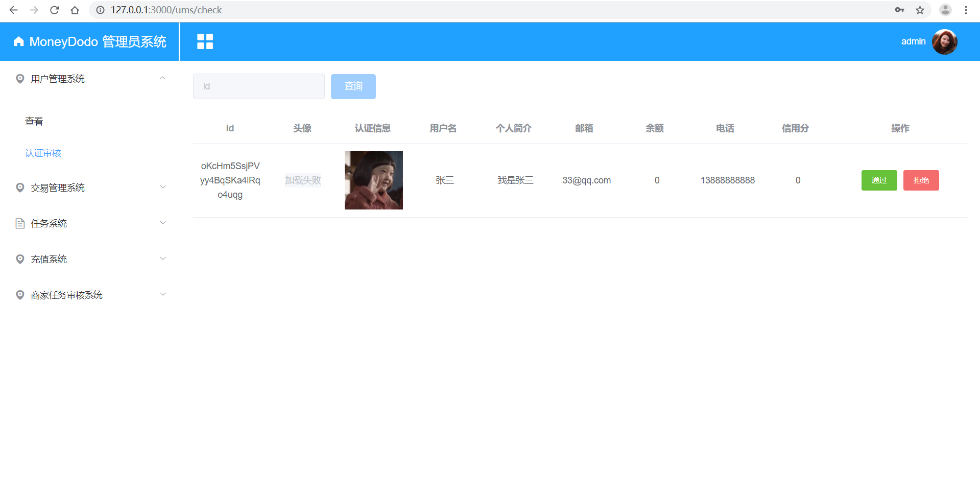Click the browser address bar URL
980x491 pixels.
click(x=166, y=10)
